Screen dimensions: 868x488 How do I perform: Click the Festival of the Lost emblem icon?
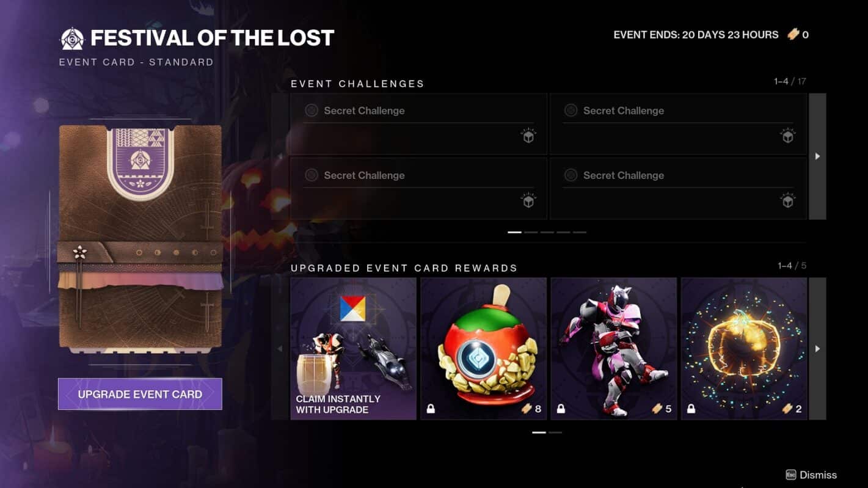pos(72,38)
